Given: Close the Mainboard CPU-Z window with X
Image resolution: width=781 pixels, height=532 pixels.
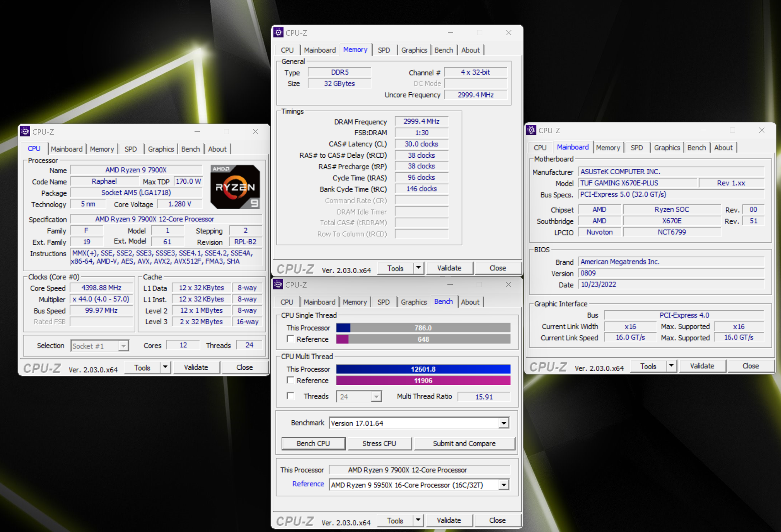Looking at the screenshot, I should click(x=762, y=130).
